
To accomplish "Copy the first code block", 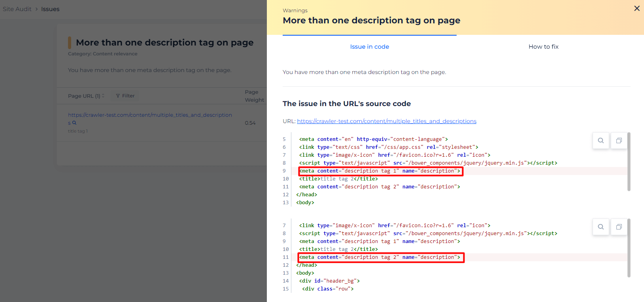I will [x=619, y=141].
